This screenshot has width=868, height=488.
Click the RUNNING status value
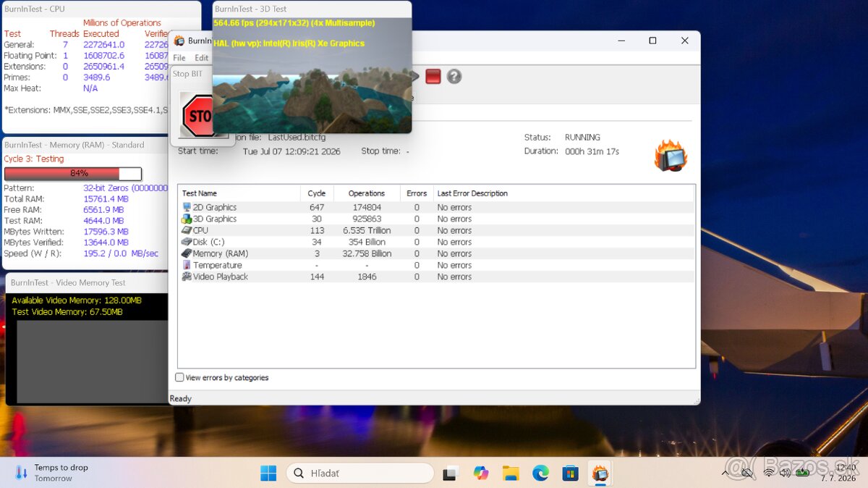[x=582, y=138]
